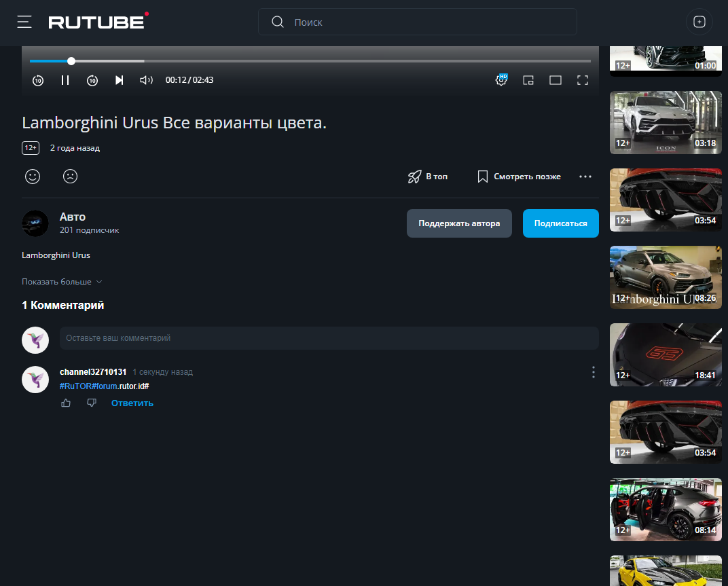Like video with smiley face
Image resolution: width=728 pixels, height=586 pixels.
[x=33, y=177]
